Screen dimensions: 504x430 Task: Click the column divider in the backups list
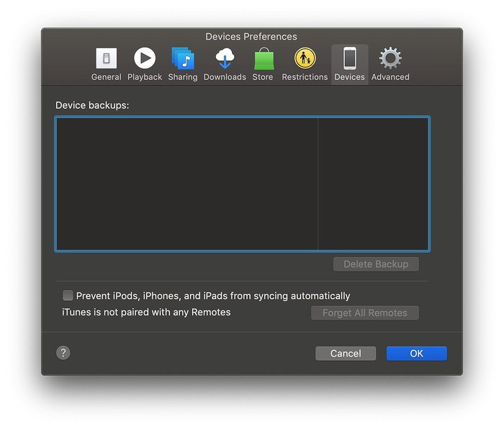[318, 184]
